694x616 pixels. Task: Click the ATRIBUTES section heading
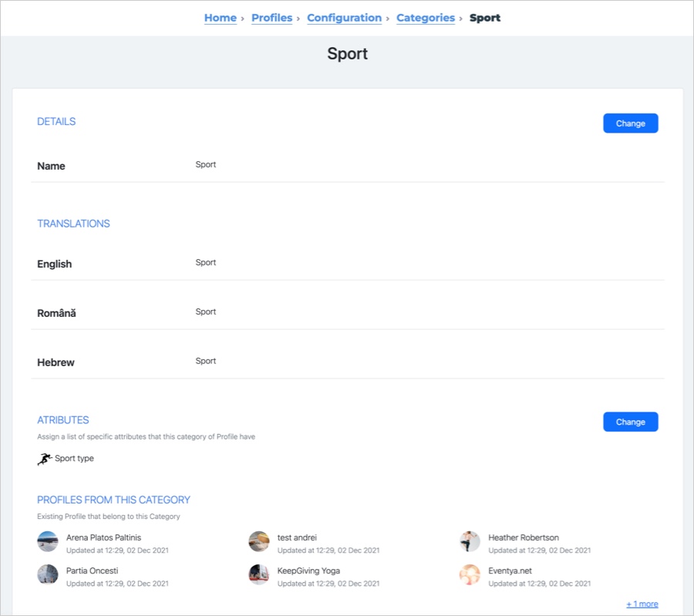63,420
